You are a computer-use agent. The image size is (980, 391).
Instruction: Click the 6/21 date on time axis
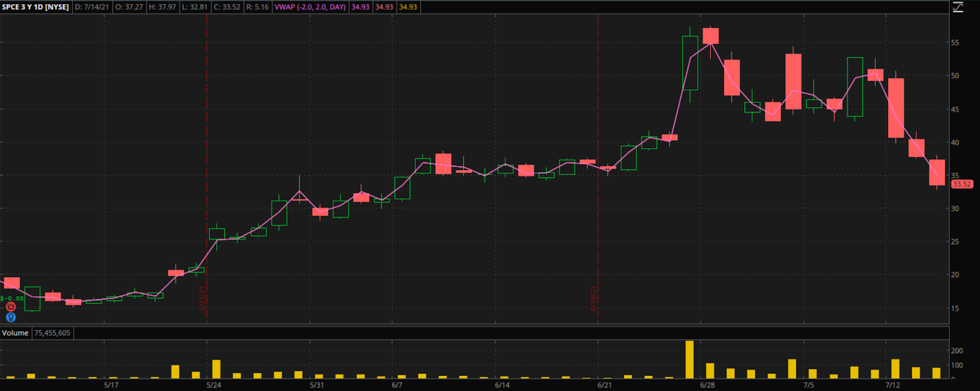(x=605, y=385)
